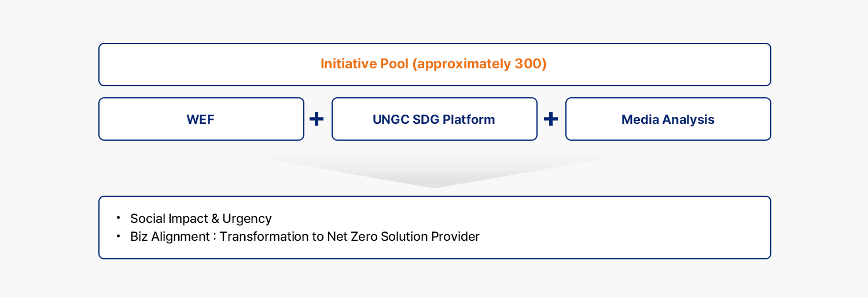Click the '(approximately 300)' text
This screenshot has width=868, height=297.
click(480, 64)
